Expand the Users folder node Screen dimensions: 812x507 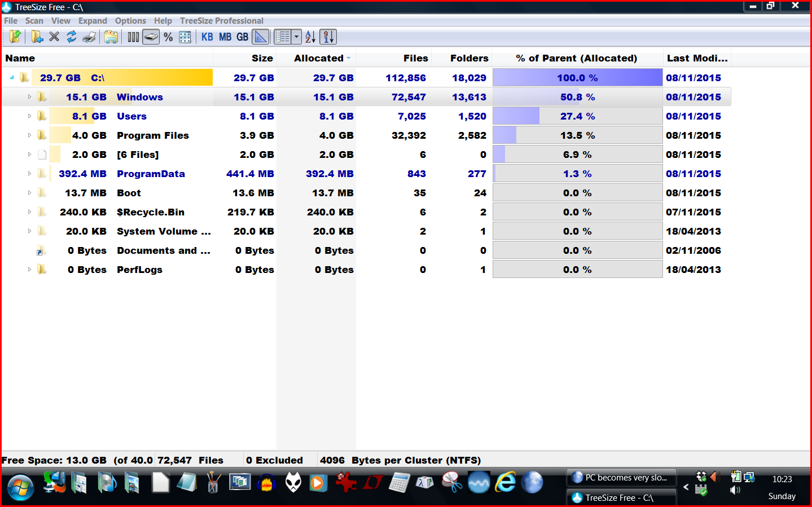pos(29,116)
